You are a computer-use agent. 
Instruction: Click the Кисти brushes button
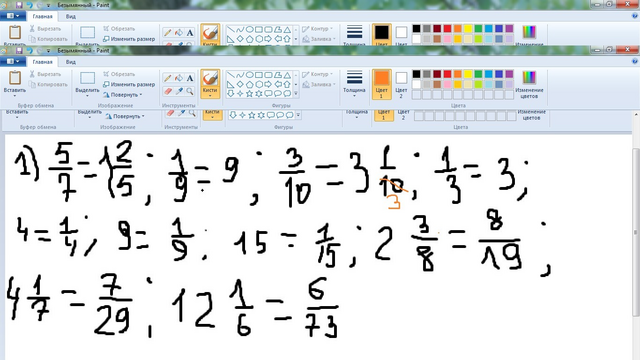[210, 84]
